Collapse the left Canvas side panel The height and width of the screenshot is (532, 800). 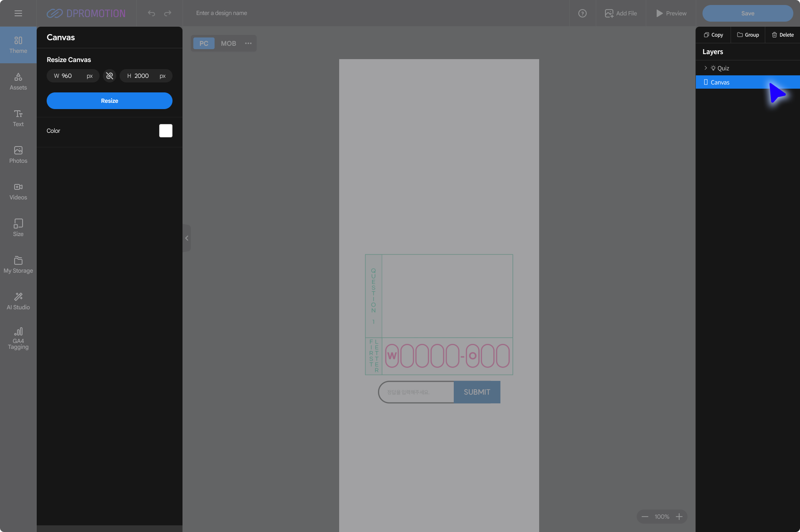(187, 238)
